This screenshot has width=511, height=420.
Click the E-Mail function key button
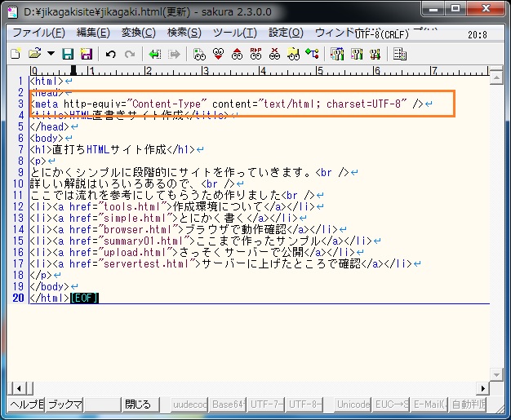click(x=429, y=405)
